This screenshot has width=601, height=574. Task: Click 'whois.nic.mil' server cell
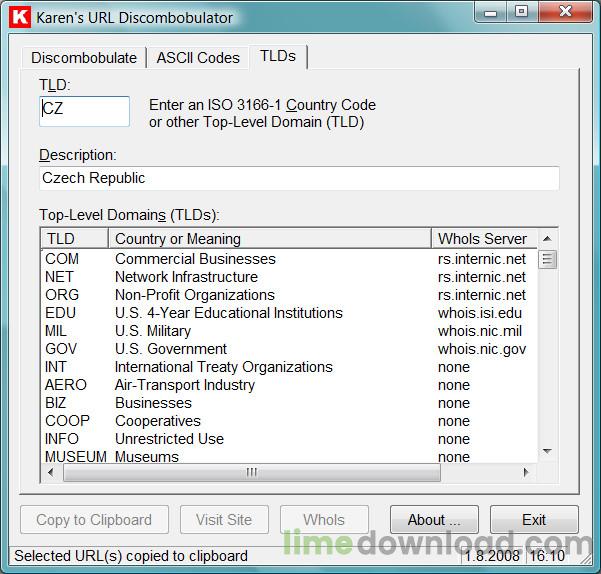click(x=480, y=331)
